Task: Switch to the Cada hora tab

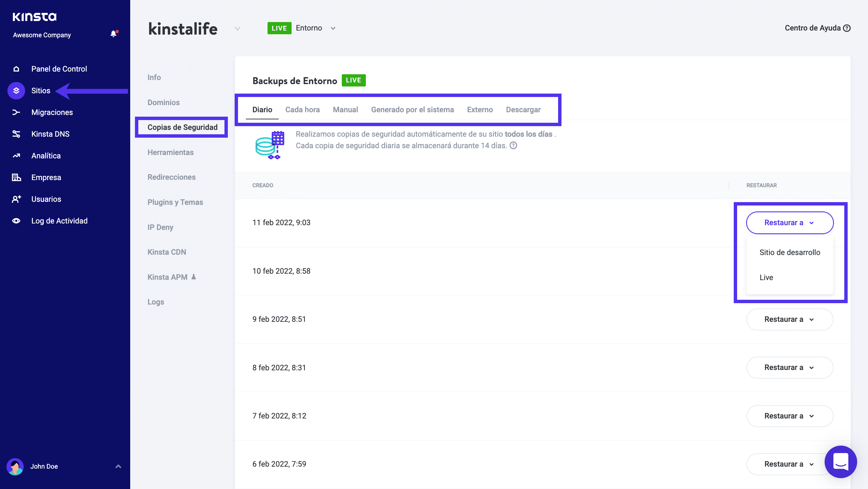Action: (302, 110)
